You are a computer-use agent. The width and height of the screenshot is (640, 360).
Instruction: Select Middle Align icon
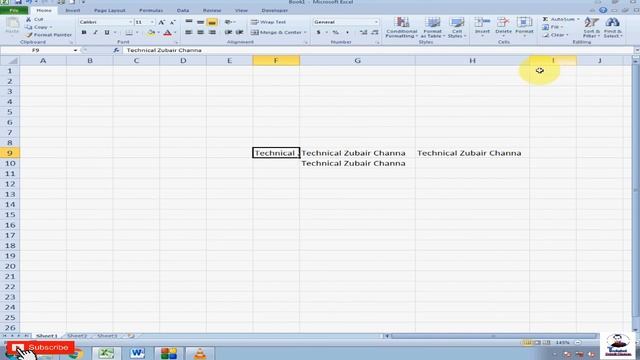(x=200, y=22)
